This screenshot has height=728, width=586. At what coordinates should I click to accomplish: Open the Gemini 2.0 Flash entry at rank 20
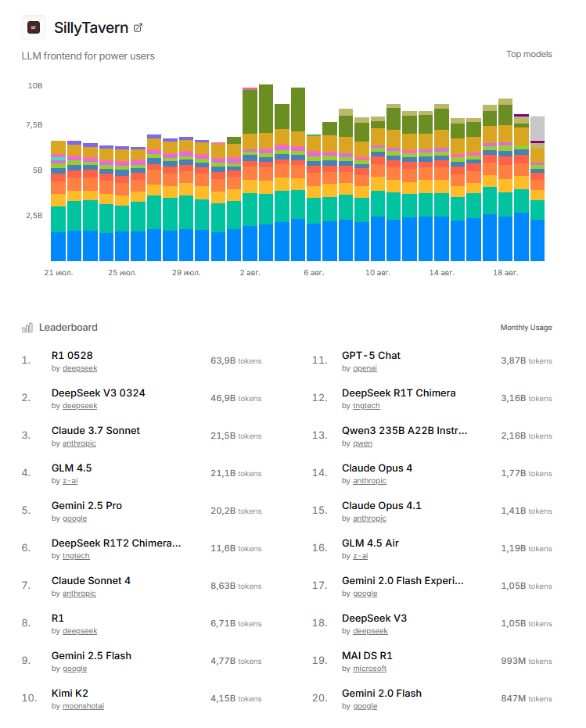coord(382,693)
